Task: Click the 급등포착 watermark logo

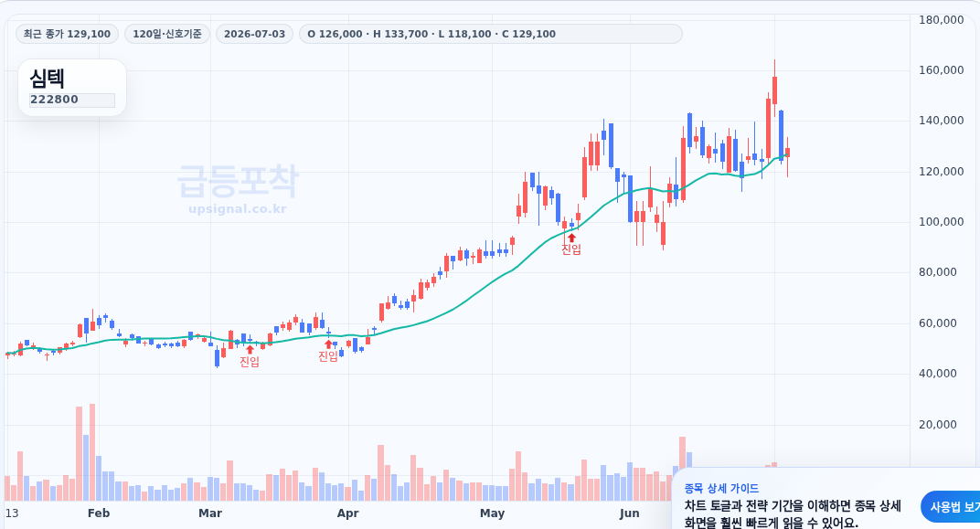Action: coord(238,181)
